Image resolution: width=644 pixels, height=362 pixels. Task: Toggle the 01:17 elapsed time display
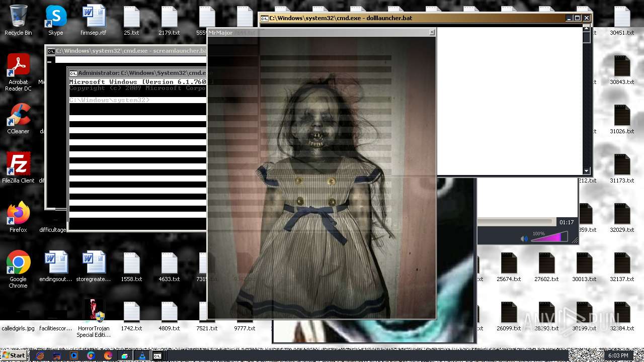point(567,222)
